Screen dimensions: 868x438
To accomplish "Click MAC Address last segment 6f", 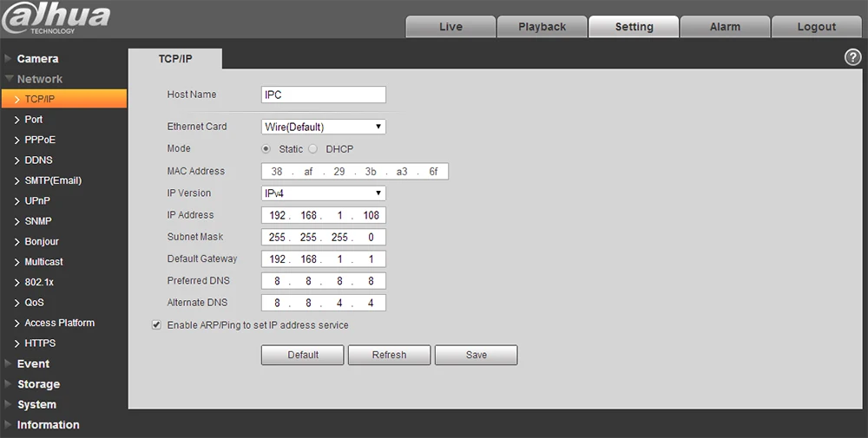I will pyautogui.click(x=433, y=172).
